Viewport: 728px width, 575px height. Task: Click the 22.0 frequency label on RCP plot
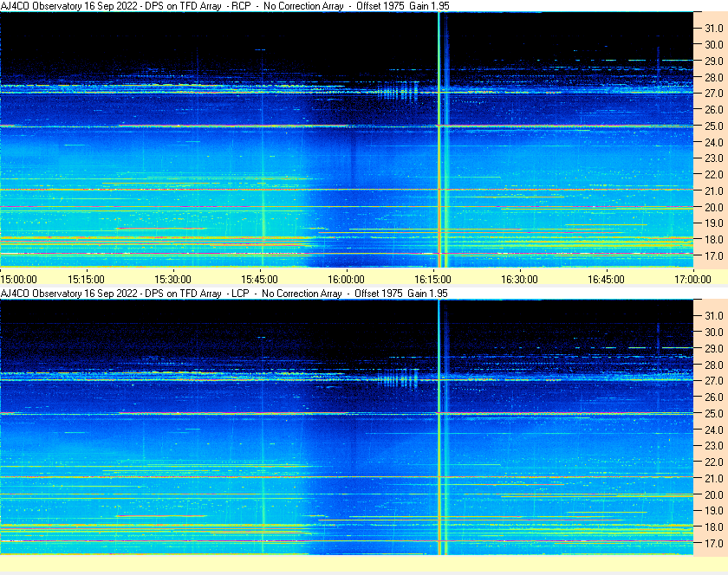pyautogui.click(x=714, y=175)
